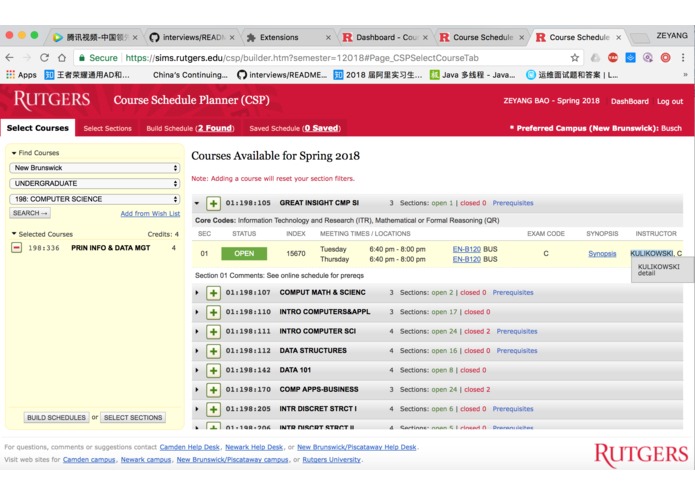Open the New Brunswick campus dropdown
Screen dimensions: 695x494
coord(94,168)
